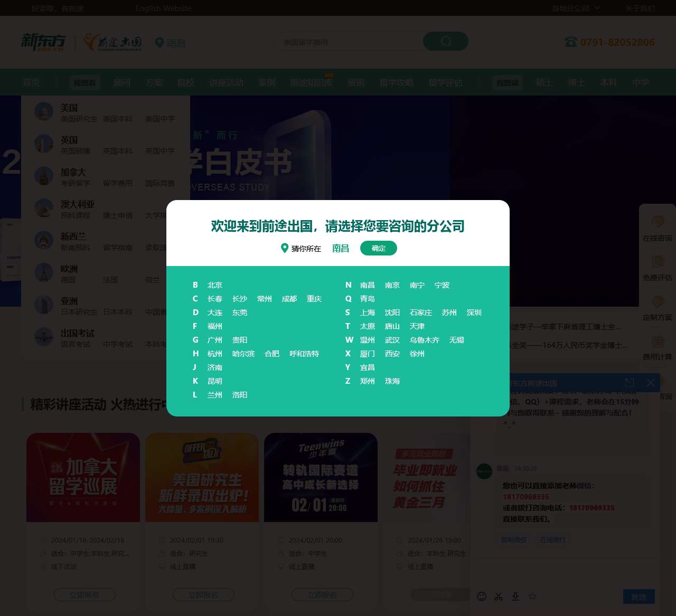The height and width of the screenshot is (616, 676).
Task: Click the 美国研究生 link under 美国
Action: tap(79, 119)
